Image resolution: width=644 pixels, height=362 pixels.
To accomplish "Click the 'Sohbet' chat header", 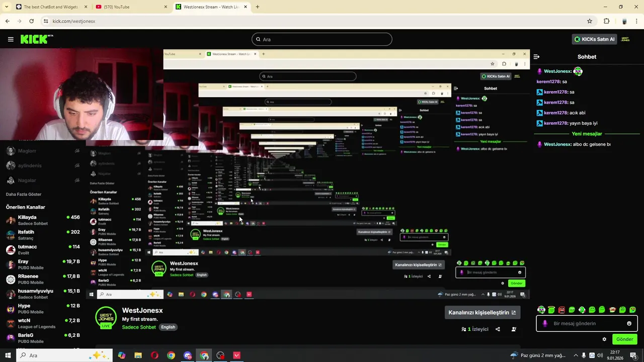I will pos(587,57).
